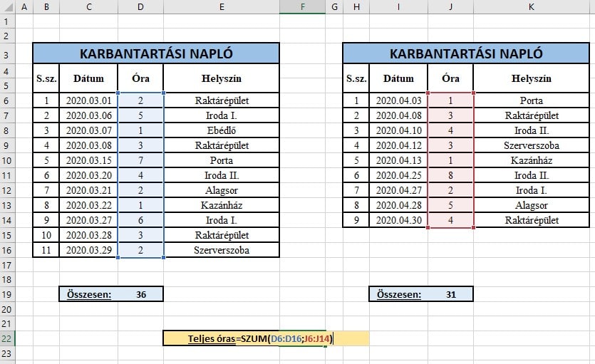Click the left Összesen total 36
This screenshot has height=364, width=595.
(141, 294)
